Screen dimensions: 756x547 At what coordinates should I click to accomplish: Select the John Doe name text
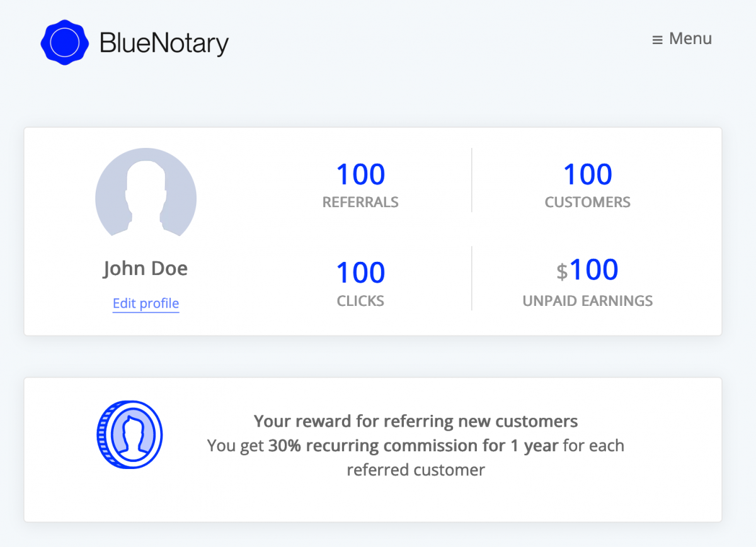point(146,268)
